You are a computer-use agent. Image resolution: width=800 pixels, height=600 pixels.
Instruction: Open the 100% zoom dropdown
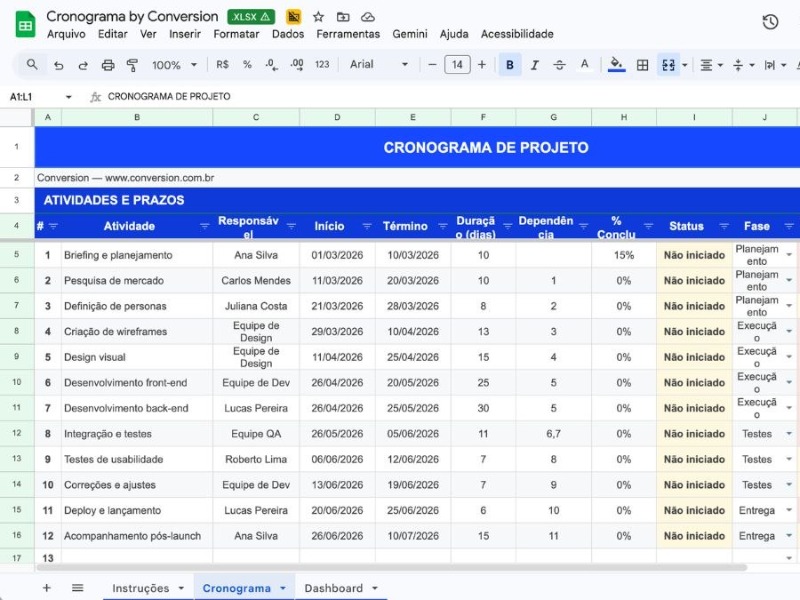[x=174, y=65]
